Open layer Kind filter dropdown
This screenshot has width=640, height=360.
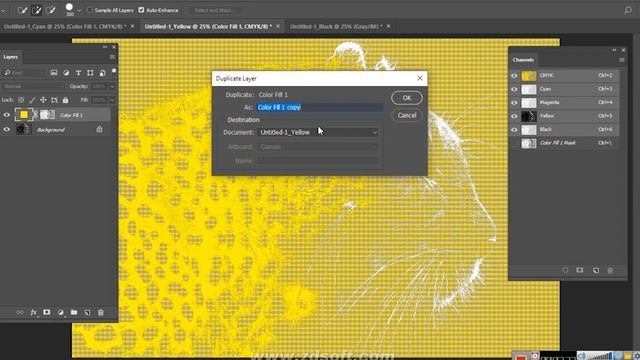24,73
